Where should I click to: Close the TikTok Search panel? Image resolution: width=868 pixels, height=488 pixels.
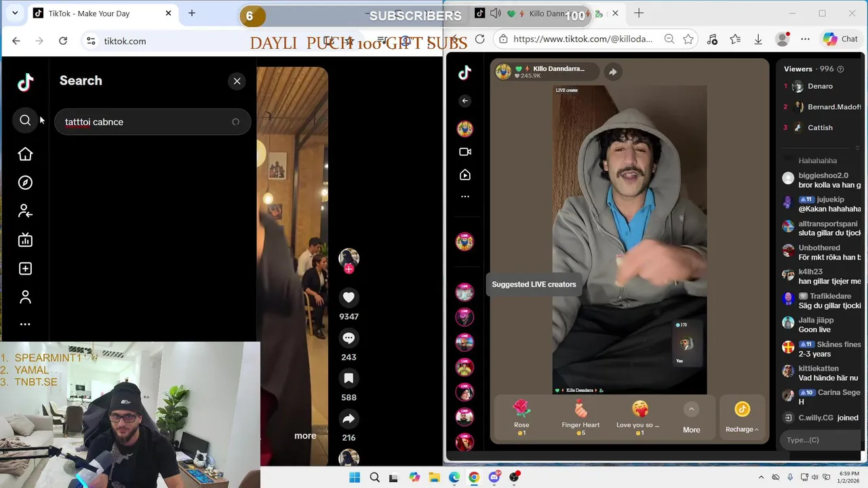click(237, 81)
